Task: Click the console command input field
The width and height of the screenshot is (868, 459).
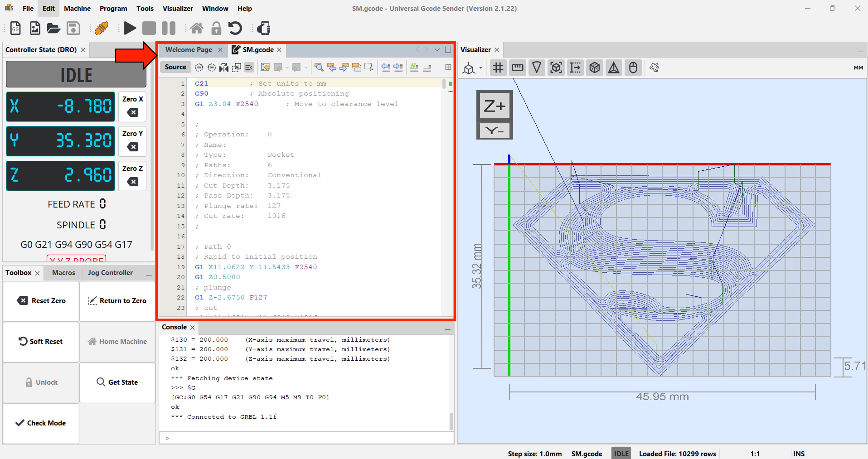Action: pyautogui.click(x=307, y=438)
